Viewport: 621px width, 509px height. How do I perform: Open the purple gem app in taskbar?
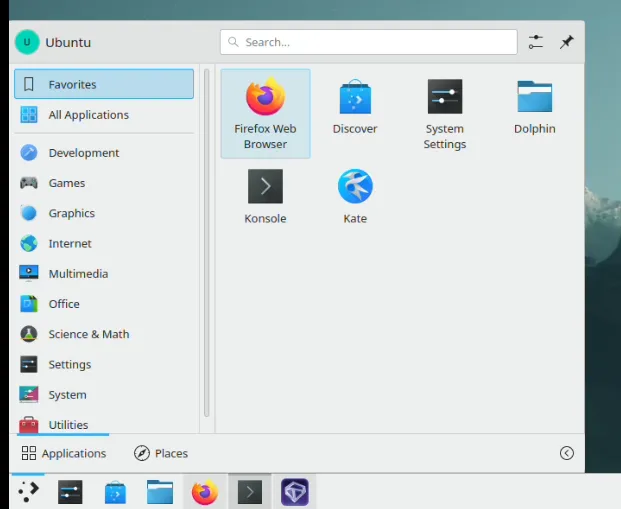point(295,492)
